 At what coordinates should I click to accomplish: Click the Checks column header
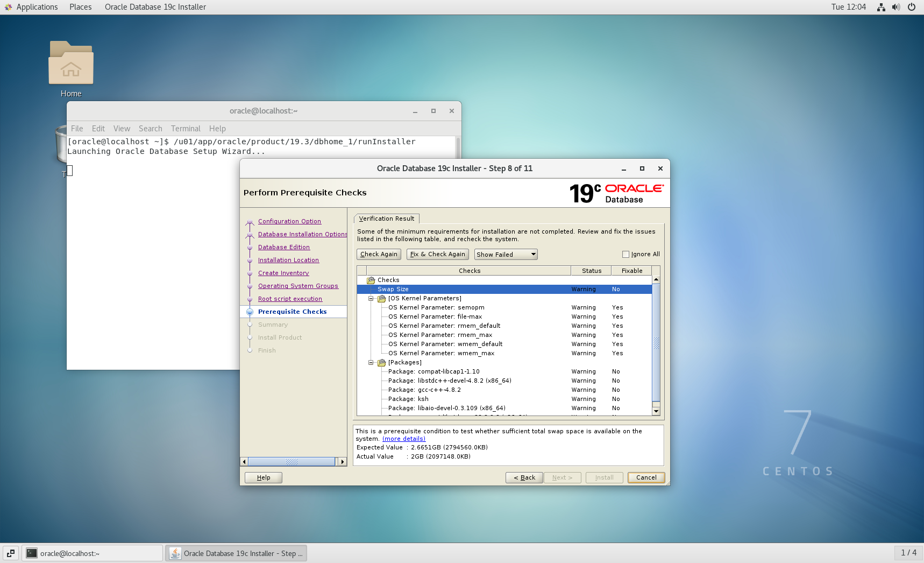point(469,271)
